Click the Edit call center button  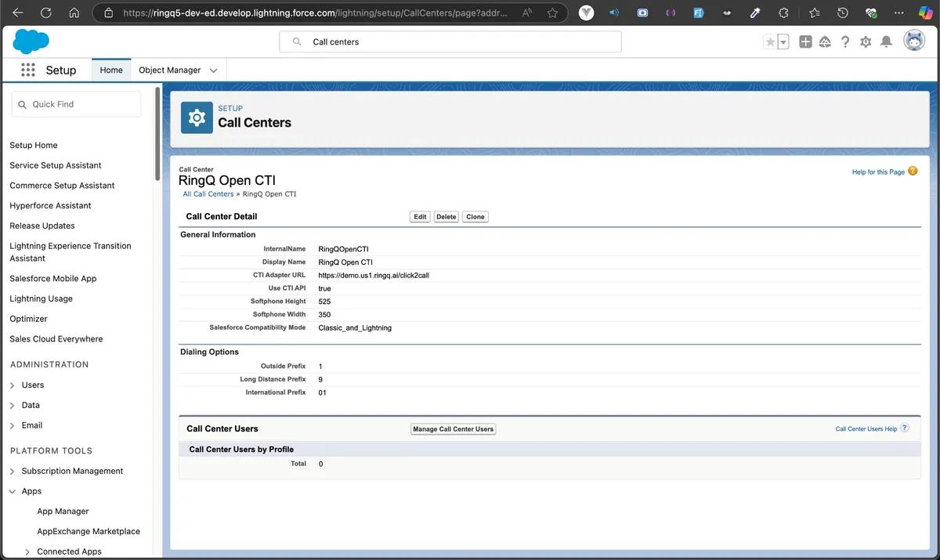tap(420, 217)
